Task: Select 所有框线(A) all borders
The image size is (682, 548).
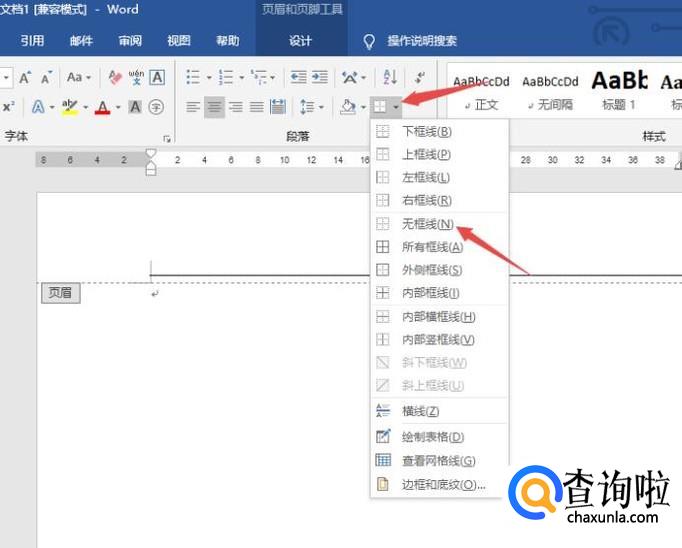Action: coord(439,247)
